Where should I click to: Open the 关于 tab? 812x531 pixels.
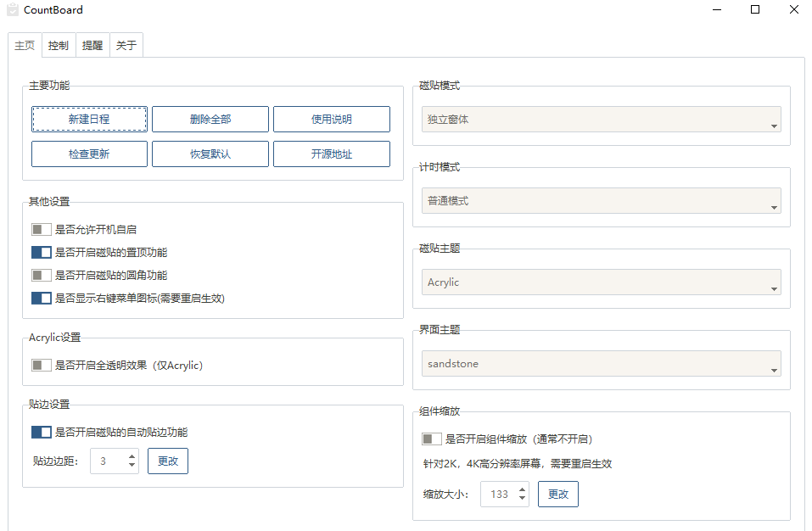pos(126,45)
